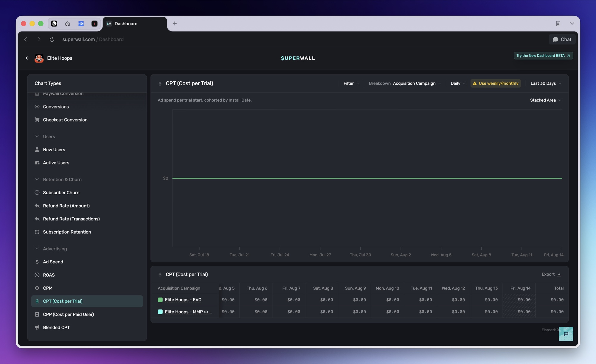Click the cyan Elite Hoops - MMP swatch

pyautogui.click(x=160, y=312)
